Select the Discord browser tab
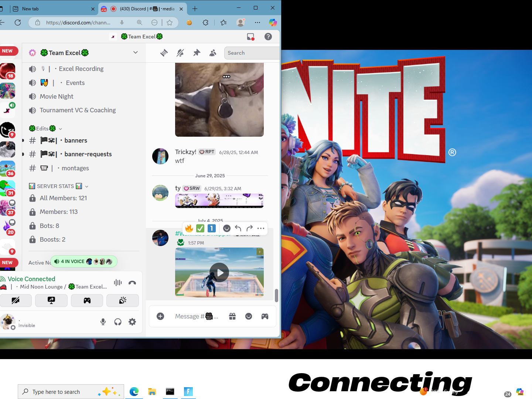The width and height of the screenshot is (532, 399). [143, 8]
